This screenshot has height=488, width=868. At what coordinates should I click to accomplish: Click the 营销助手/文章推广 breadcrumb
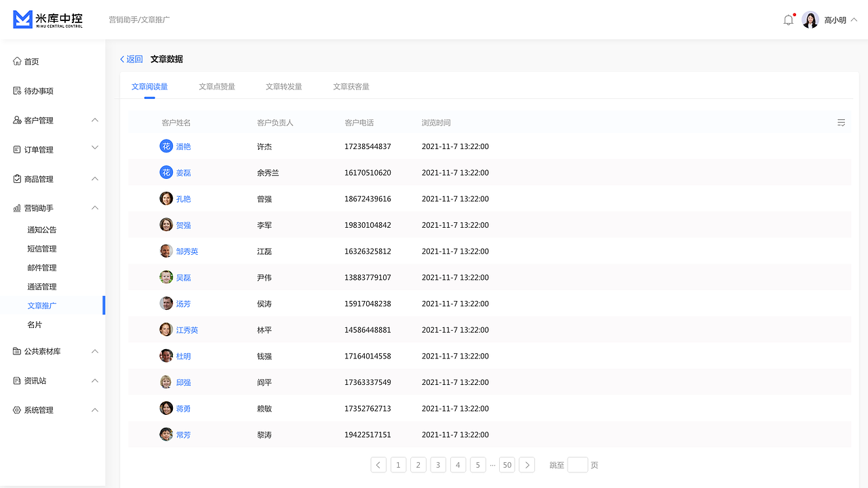(x=140, y=20)
